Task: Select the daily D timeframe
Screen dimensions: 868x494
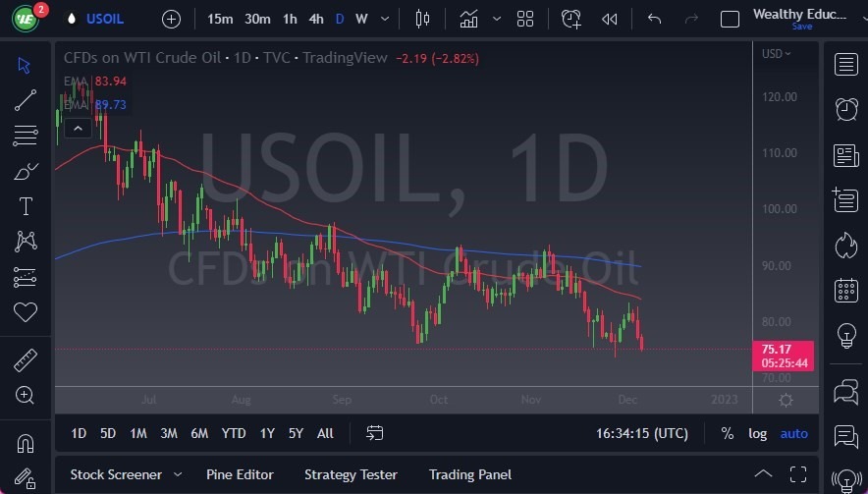Action: tap(340, 20)
